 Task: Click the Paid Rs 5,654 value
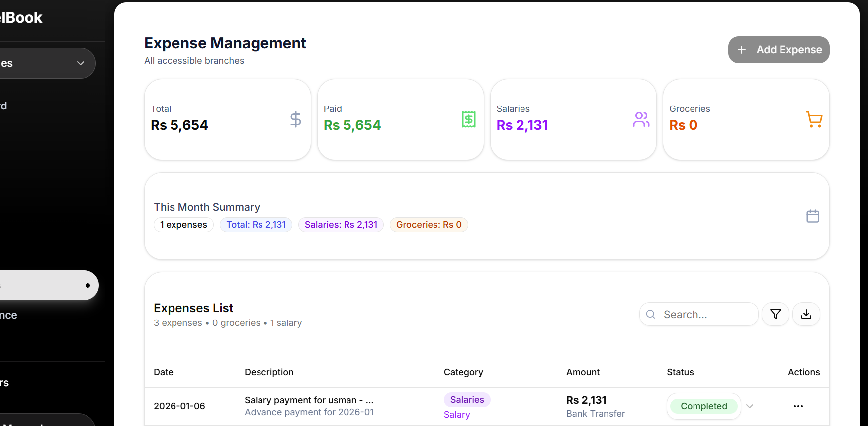(352, 125)
